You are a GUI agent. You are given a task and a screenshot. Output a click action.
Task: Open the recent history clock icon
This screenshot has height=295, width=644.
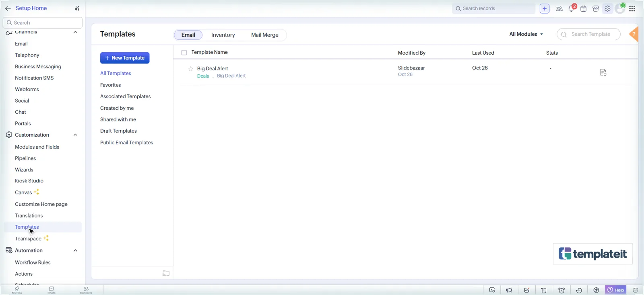pos(579,290)
